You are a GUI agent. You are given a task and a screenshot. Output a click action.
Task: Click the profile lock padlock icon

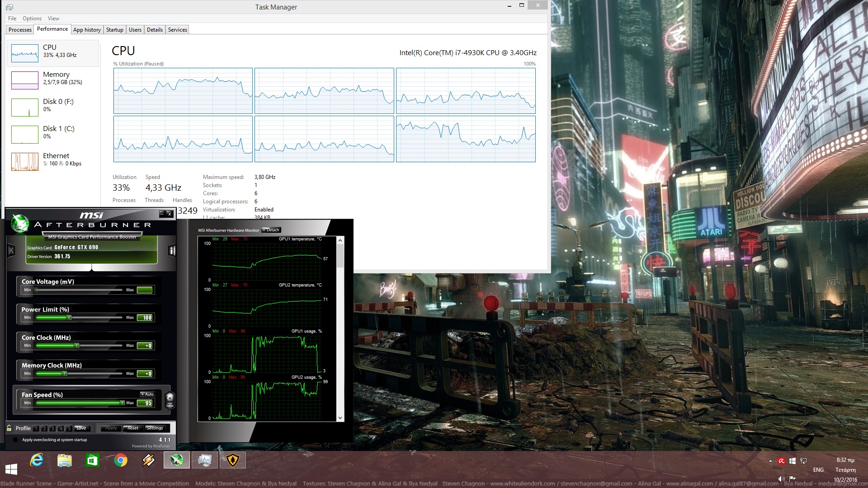9,428
